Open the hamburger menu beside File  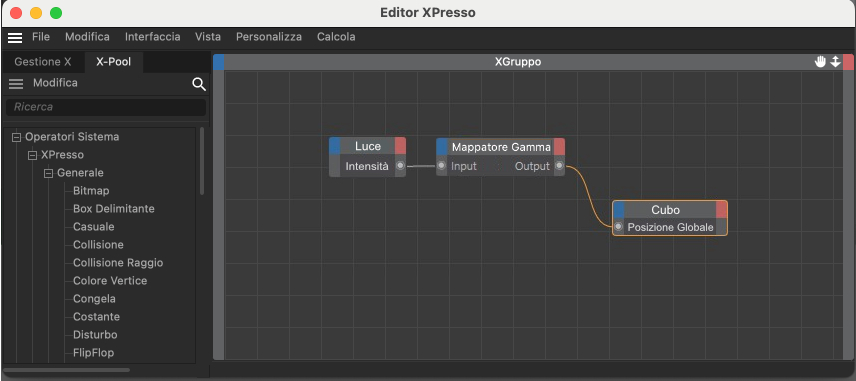15,37
